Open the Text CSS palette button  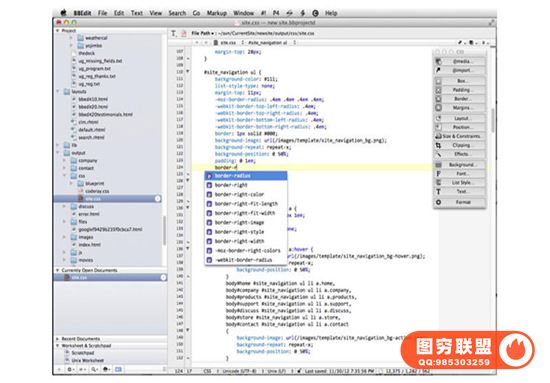coord(460,192)
